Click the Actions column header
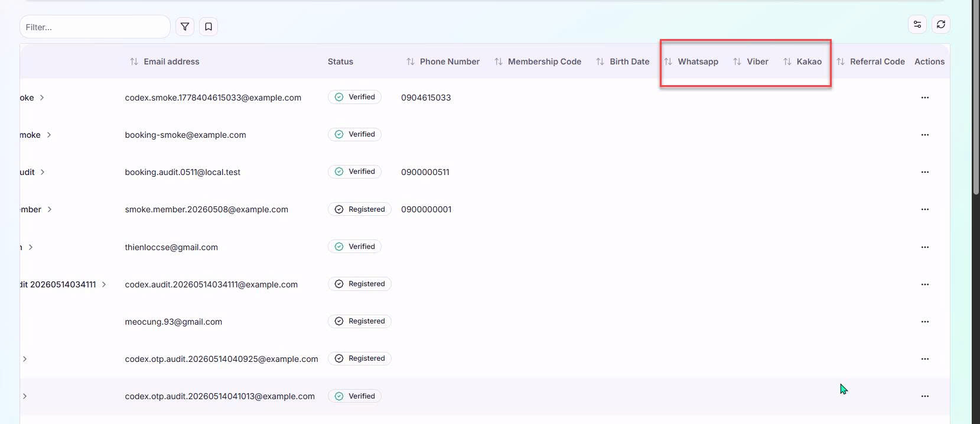The width and height of the screenshot is (980, 424). pos(929,62)
